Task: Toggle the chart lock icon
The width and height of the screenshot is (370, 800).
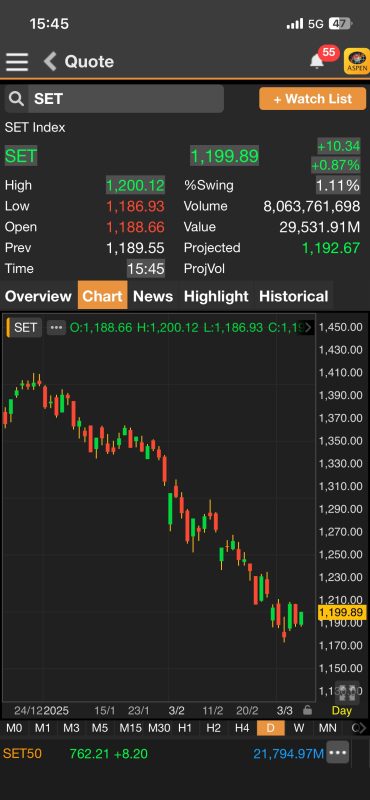Action: 307,710
